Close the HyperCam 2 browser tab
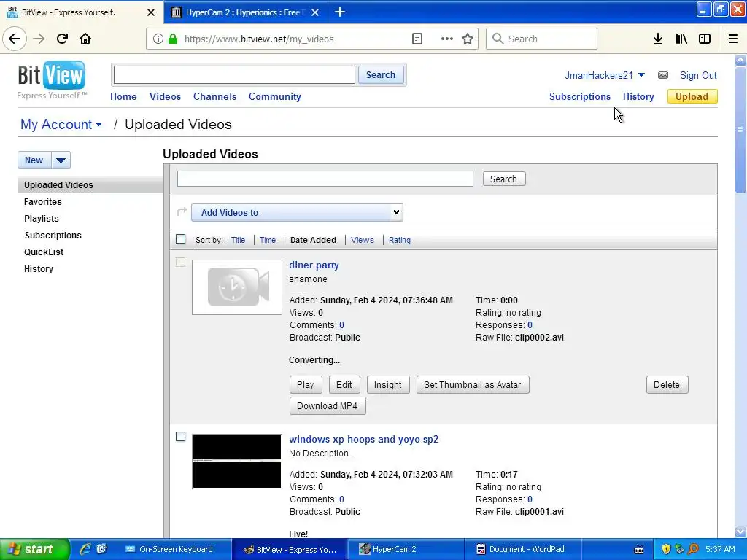The image size is (747, 560). pyautogui.click(x=315, y=12)
